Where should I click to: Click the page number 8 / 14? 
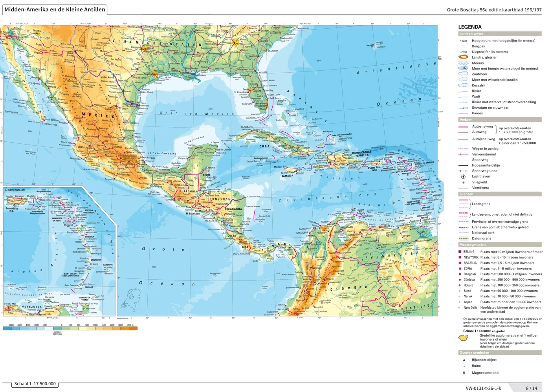click(x=532, y=388)
